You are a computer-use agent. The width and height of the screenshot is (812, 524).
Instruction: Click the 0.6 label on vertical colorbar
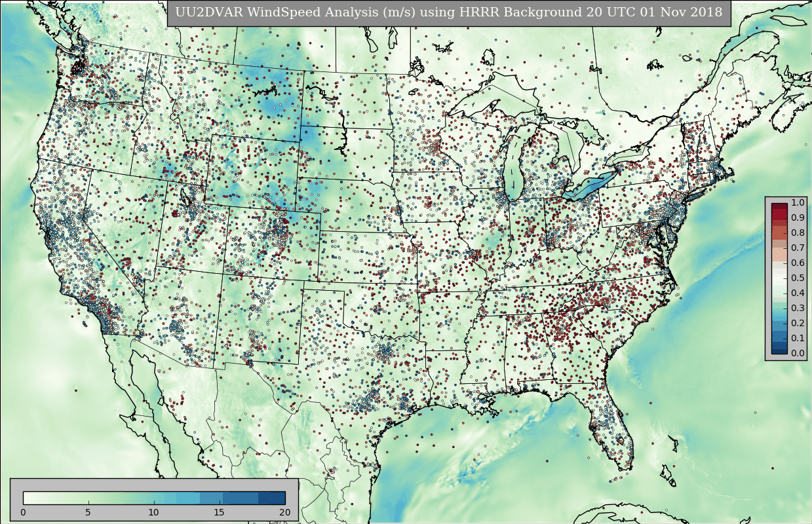coord(798,263)
